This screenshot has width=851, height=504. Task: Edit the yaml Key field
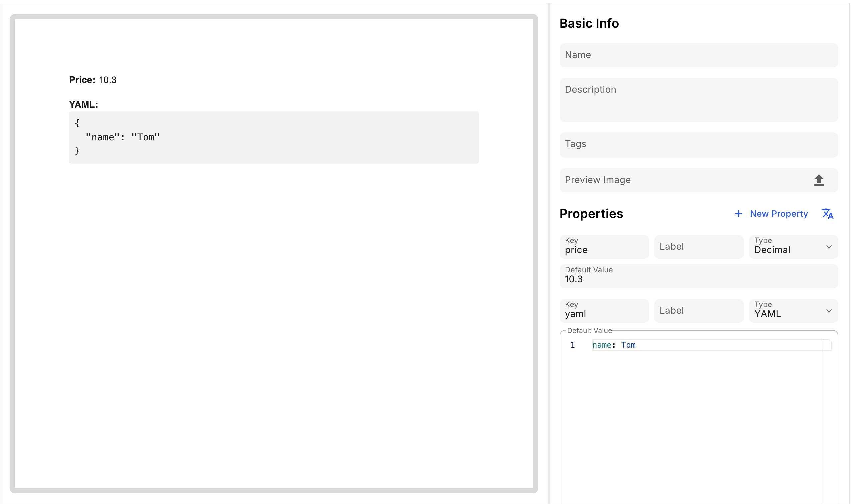(604, 314)
